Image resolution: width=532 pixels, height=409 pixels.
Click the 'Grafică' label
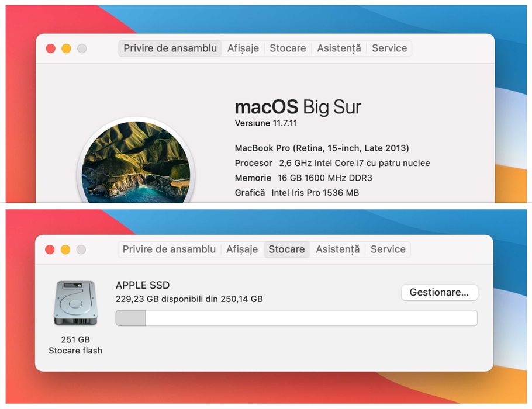(250, 193)
